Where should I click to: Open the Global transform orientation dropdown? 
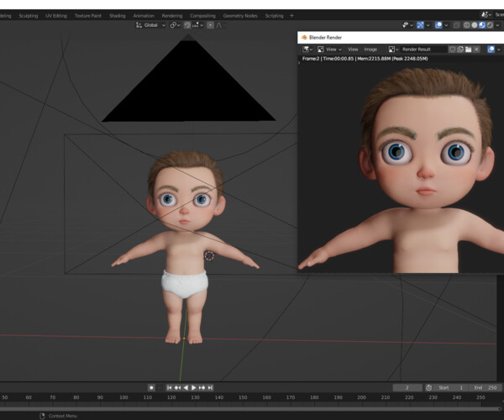pyautogui.click(x=150, y=25)
